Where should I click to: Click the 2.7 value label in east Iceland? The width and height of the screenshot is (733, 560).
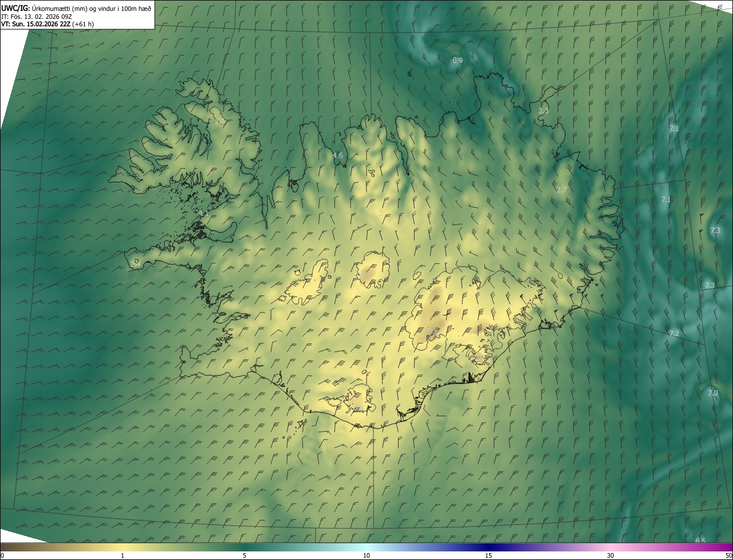[x=561, y=190]
